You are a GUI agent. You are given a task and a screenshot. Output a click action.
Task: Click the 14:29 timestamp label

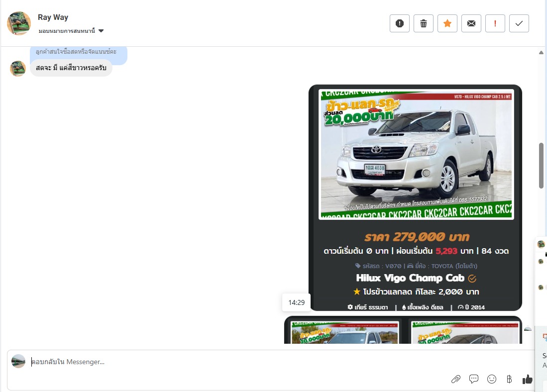click(x=297, y=302)
